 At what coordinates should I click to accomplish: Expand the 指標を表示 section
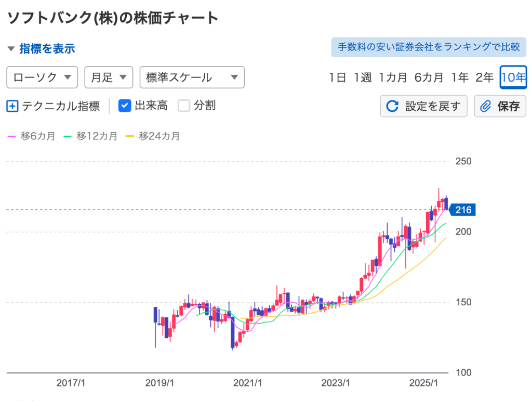42,49
